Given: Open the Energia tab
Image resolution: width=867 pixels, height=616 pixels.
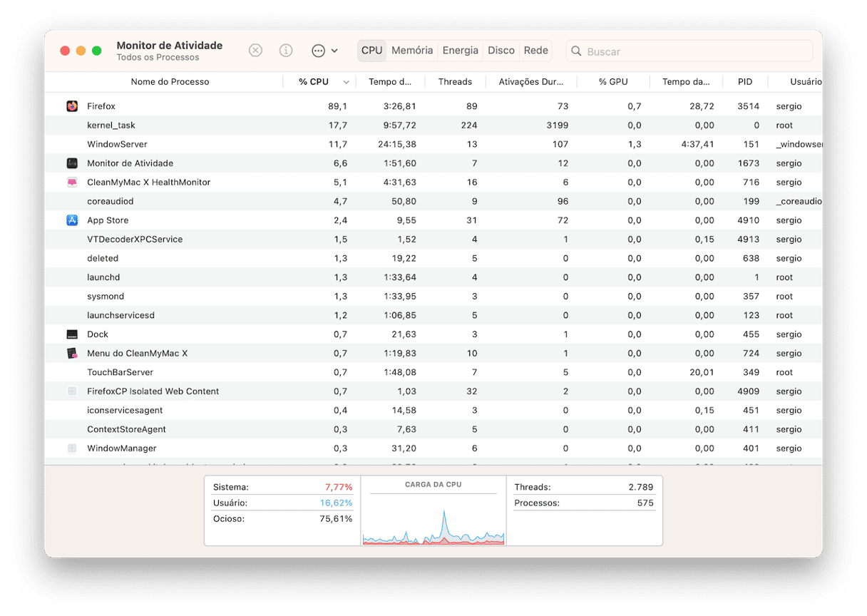Looking at the screenshot, I should 461,51.
